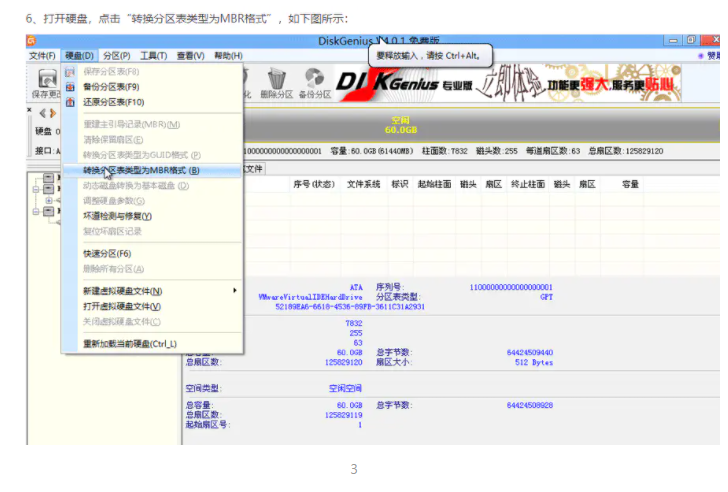The height and width of the screenshot is (492, 728).
Task: Click the 64424509440 total bytes value
Action: tap(530, 353)
